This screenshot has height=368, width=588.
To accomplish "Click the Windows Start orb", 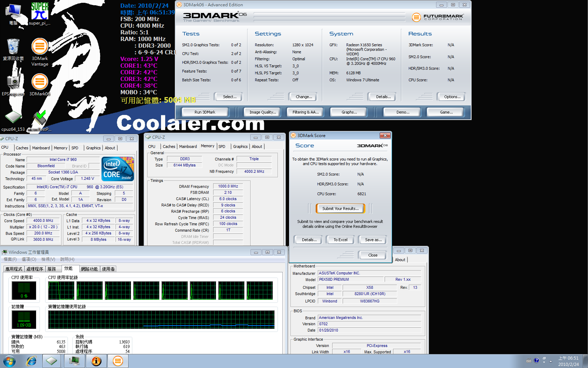I will tap(9, 361).
